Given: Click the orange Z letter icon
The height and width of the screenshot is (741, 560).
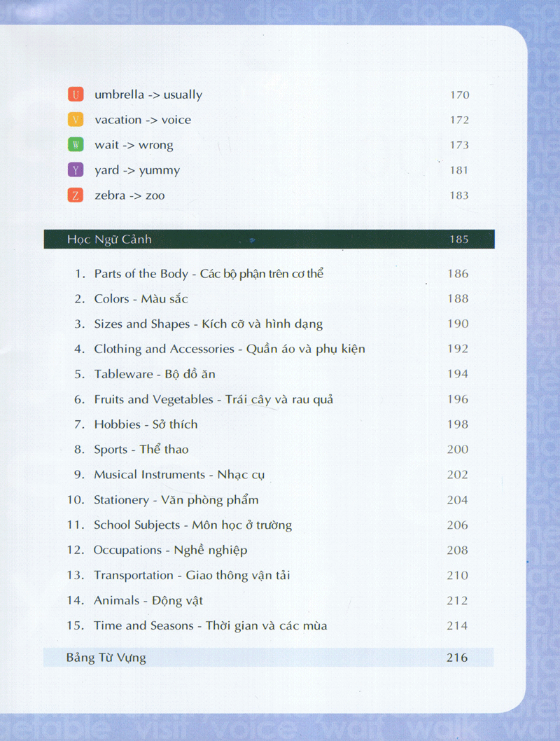Looking at the screenshot, I should point(76,195).
